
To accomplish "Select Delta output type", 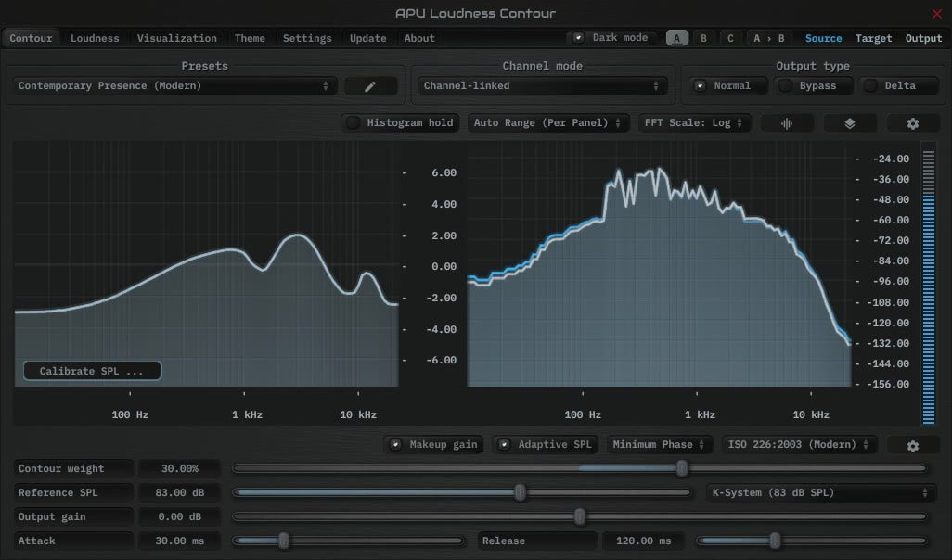I will [898, 85].
